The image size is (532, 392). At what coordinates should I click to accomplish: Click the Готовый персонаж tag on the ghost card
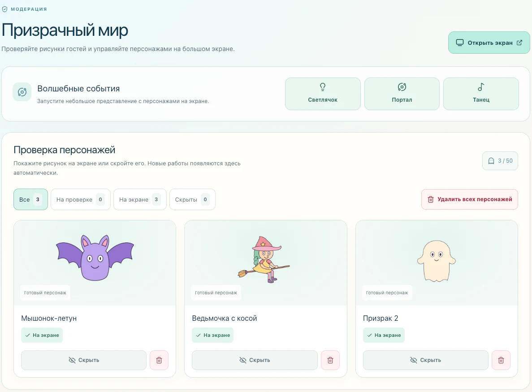coord(387,293)
